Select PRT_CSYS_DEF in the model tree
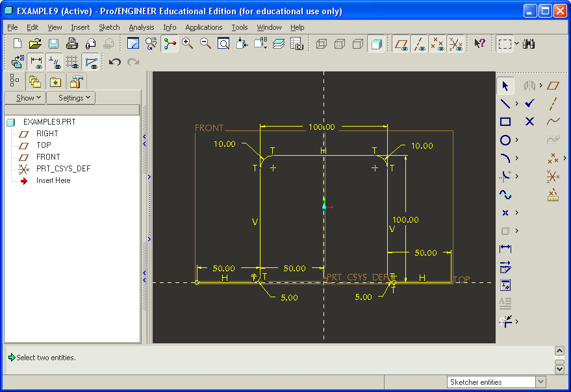Viewport: 571px width, 392px height. point(63,169)
